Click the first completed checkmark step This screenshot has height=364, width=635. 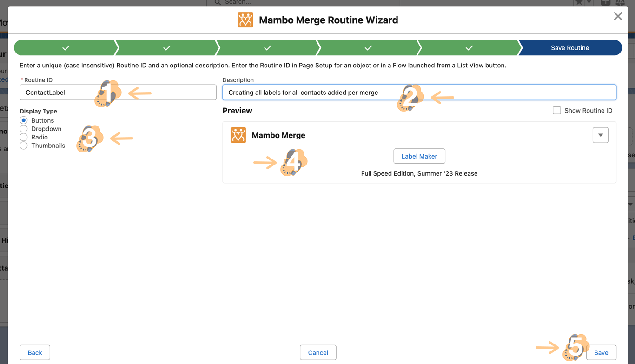(x=66, y=48)
